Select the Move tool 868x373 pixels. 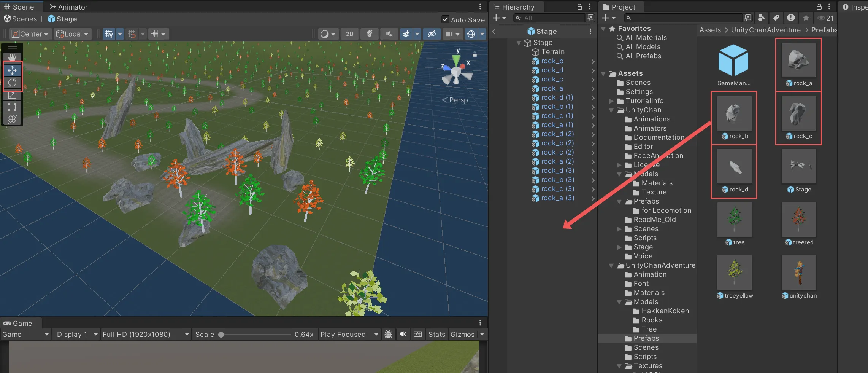[12, 70]
